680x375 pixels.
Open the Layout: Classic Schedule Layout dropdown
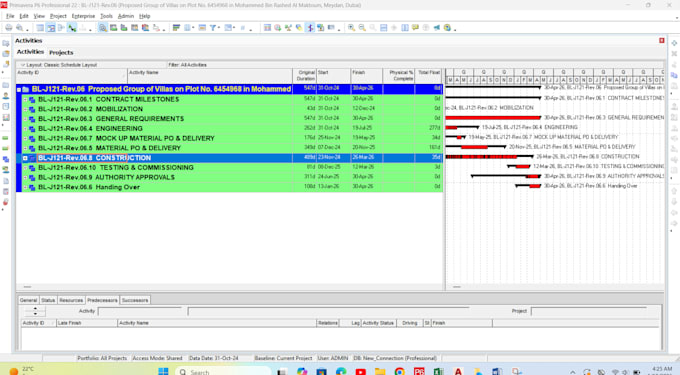59,65
